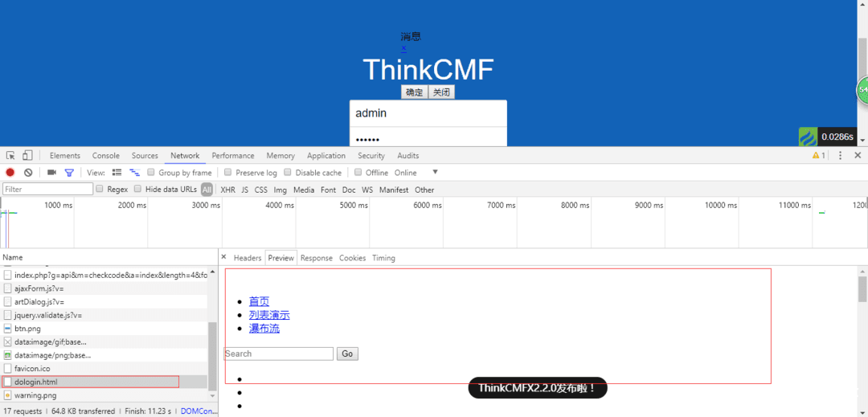The width and height of the screenshot is (868, 417).
Task: Filter requests by Img
Action: (280, 190)
